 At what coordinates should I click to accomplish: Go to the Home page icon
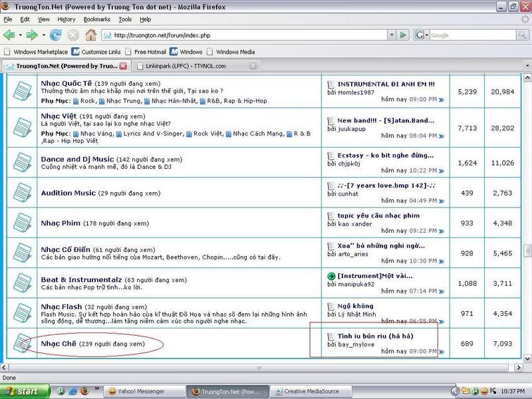(x=90, y=35)
